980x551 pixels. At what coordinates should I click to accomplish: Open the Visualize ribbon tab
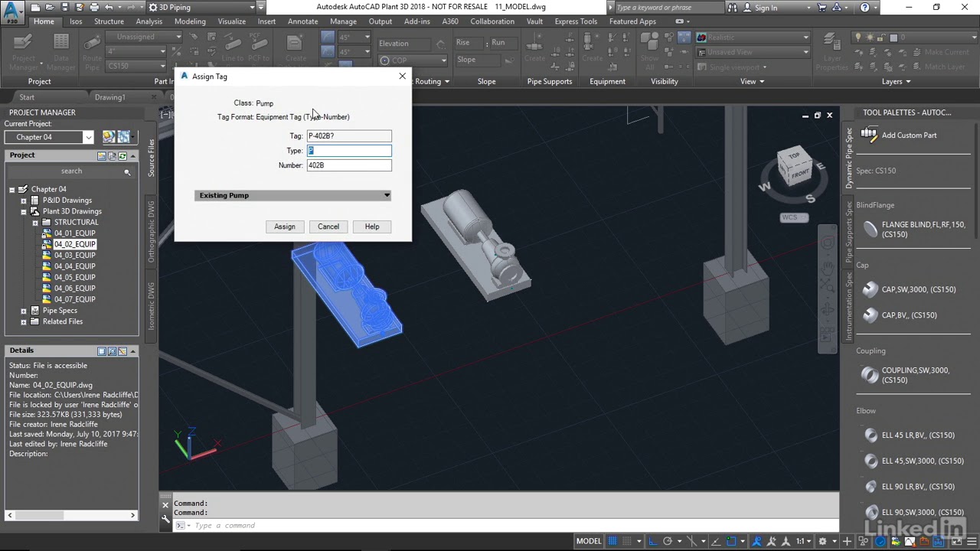(231, 21)
